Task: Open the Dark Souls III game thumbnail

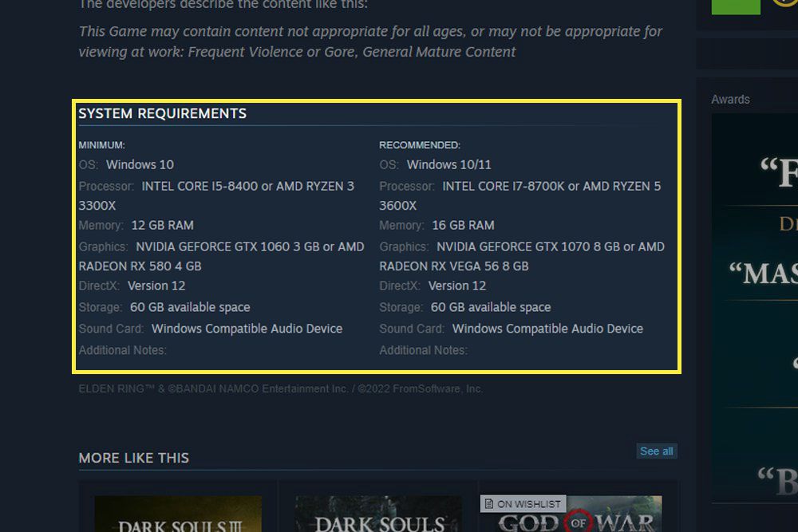Action: pyautogui.click(x=178, y=514)
